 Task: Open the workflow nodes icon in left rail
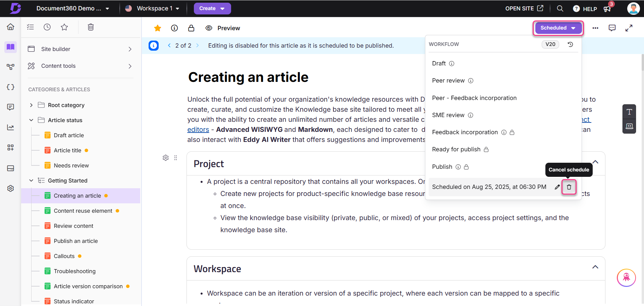[x=10, y=67]
